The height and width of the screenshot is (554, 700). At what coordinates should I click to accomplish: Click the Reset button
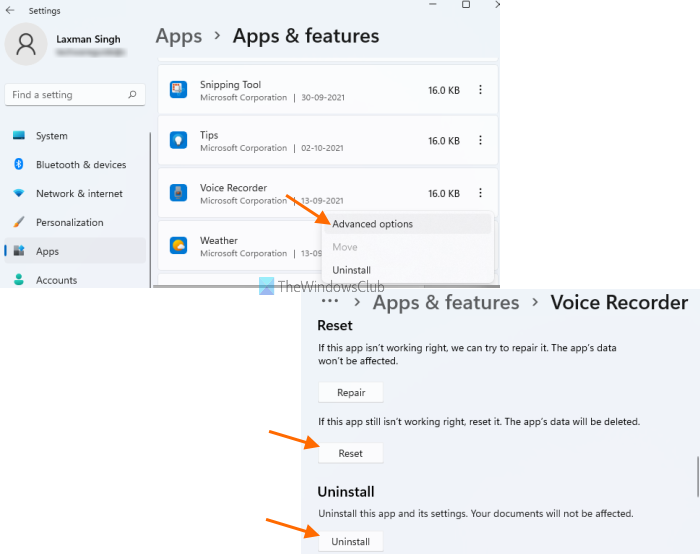click(x=350, y=453)
